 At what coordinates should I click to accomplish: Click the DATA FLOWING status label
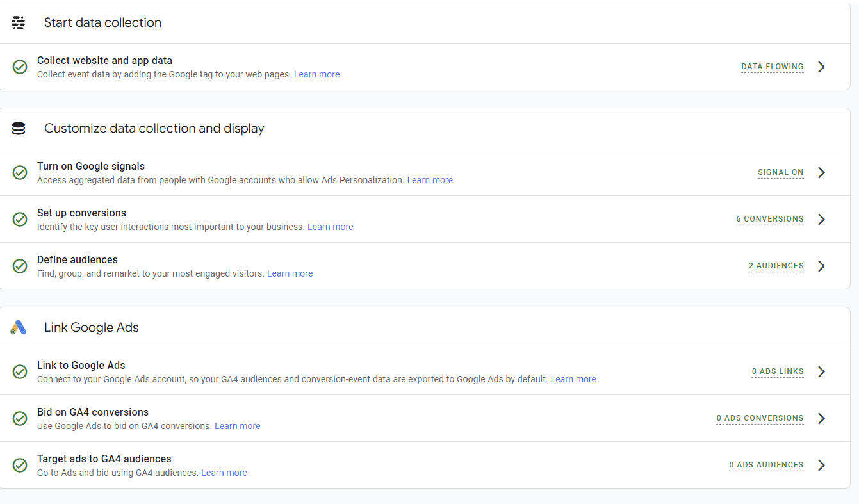click(x=773, y=67)
